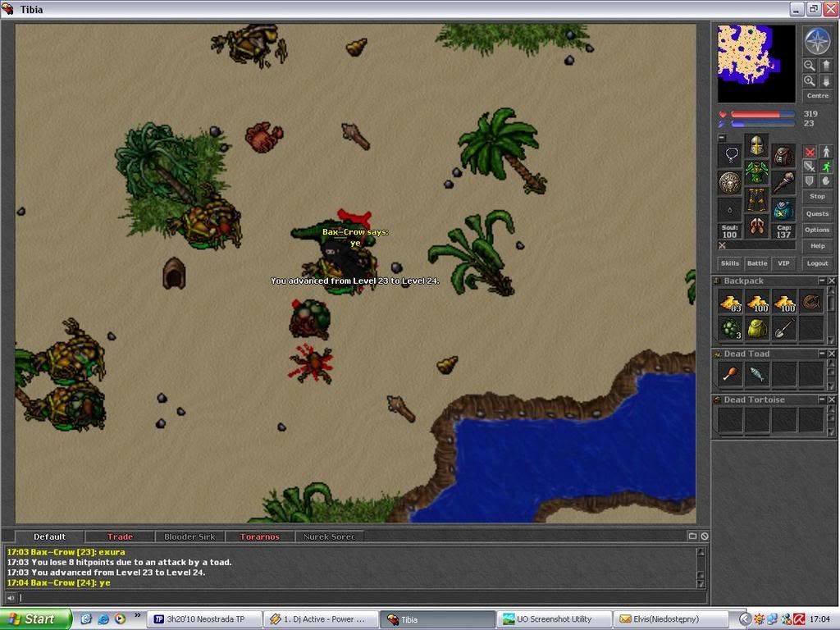Click the compass rose on the minimap panel

[x=818, y=41]
